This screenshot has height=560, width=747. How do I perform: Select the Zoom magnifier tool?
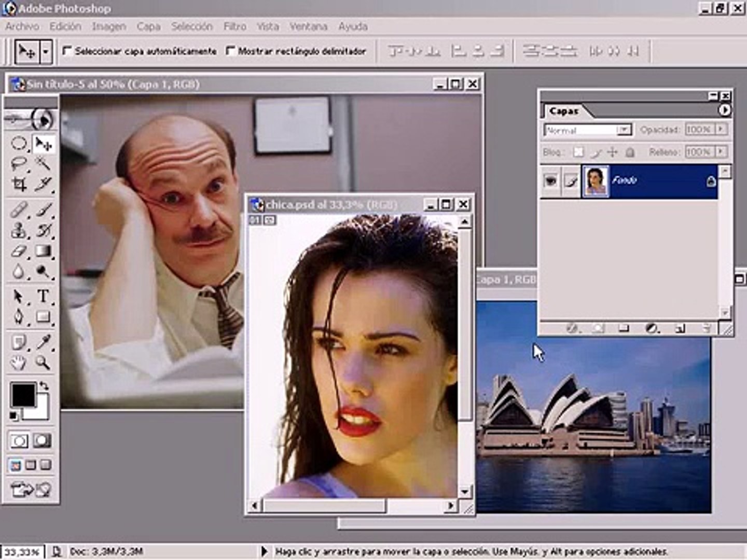point(43,362)
